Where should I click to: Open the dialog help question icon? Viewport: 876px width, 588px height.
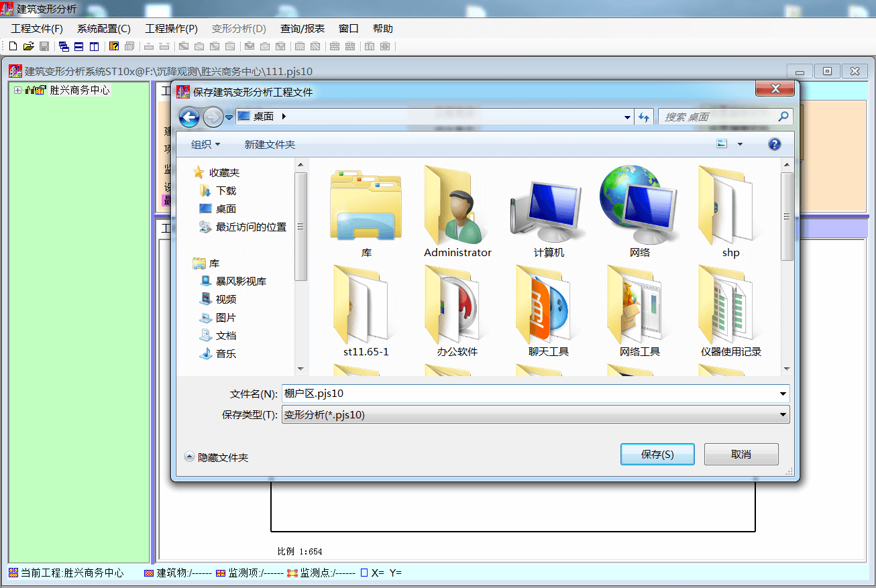[775, 144]
